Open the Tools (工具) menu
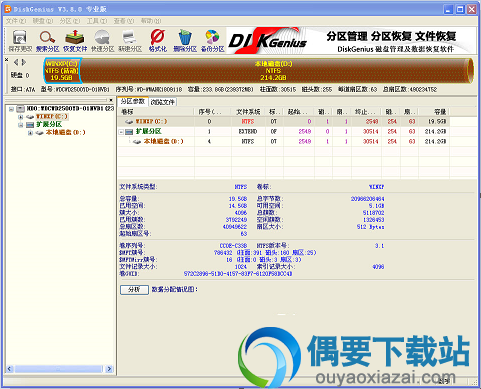The width and height of the screenshot is (481, 389). coord(97,21)
